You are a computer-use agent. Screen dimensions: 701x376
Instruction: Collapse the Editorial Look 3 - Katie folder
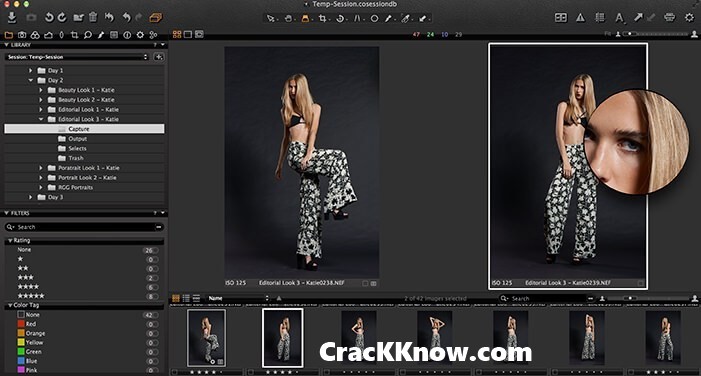point(41,119)
